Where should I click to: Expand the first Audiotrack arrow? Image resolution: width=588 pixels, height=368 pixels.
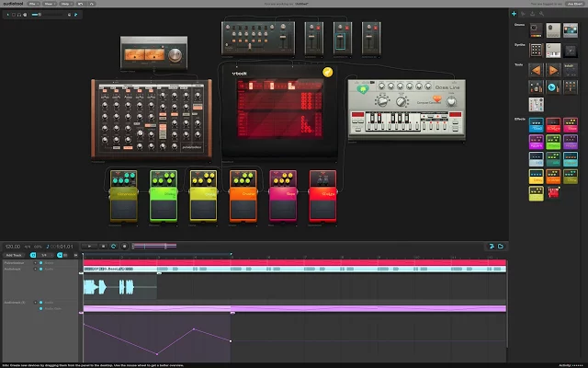pos(36,269)
